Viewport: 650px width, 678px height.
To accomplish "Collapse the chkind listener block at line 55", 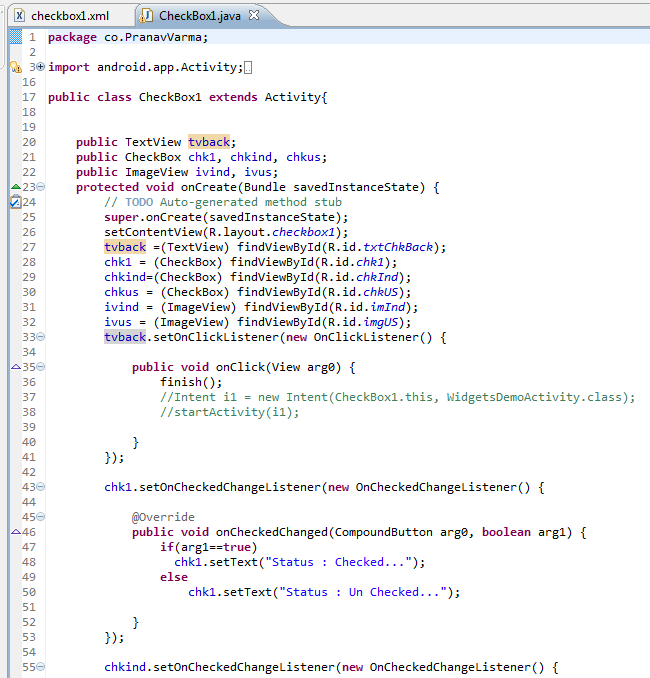I will click(x=41, y=667).
